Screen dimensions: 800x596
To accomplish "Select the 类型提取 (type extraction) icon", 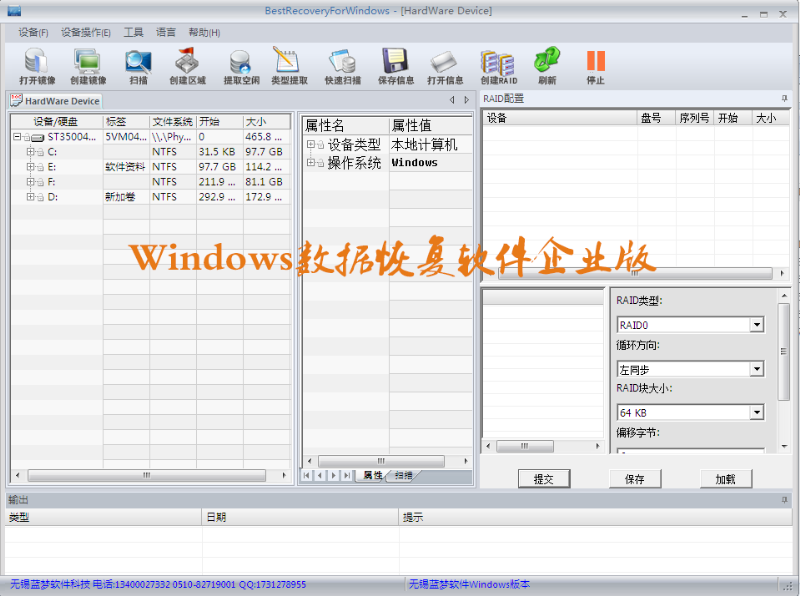I will [x=289, y=65].
